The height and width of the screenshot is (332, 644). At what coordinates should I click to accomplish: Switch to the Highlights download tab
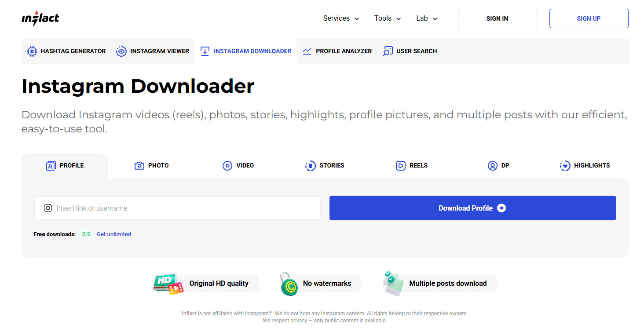coord(585,166)
